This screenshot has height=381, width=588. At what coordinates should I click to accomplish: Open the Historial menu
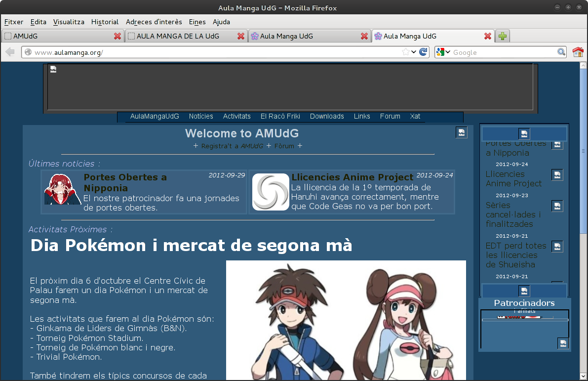point(105,22)
